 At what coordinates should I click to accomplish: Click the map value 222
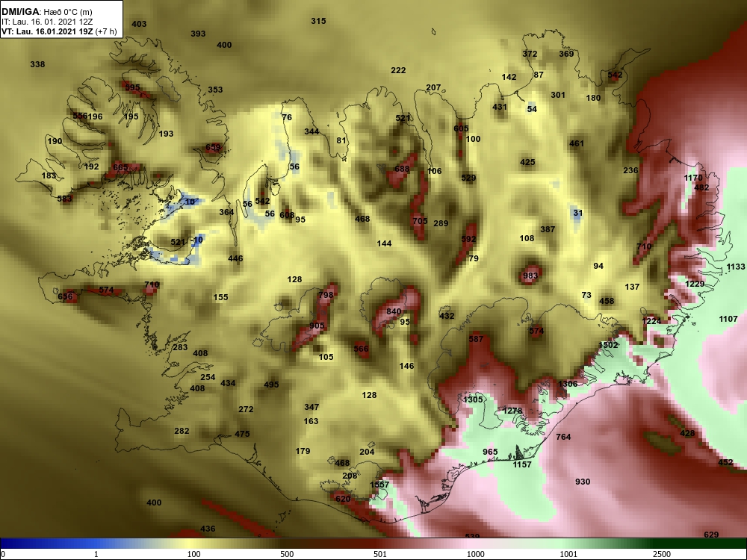click(398, 70)
